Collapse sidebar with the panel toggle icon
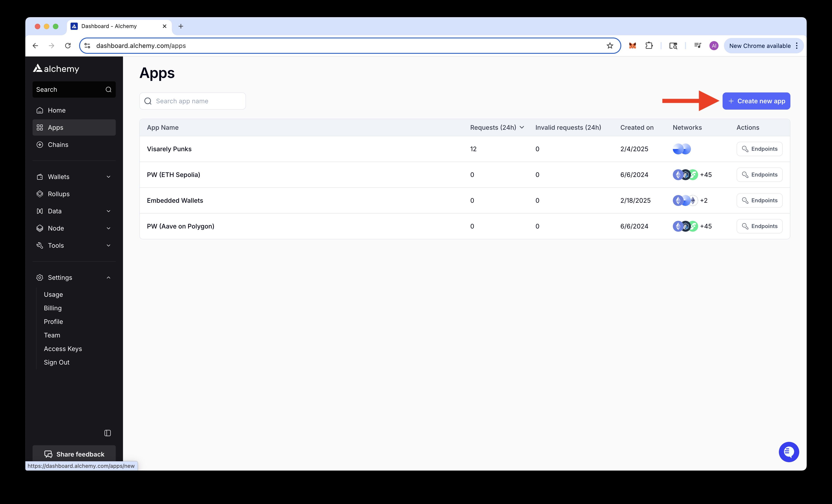 click(107, 433)
